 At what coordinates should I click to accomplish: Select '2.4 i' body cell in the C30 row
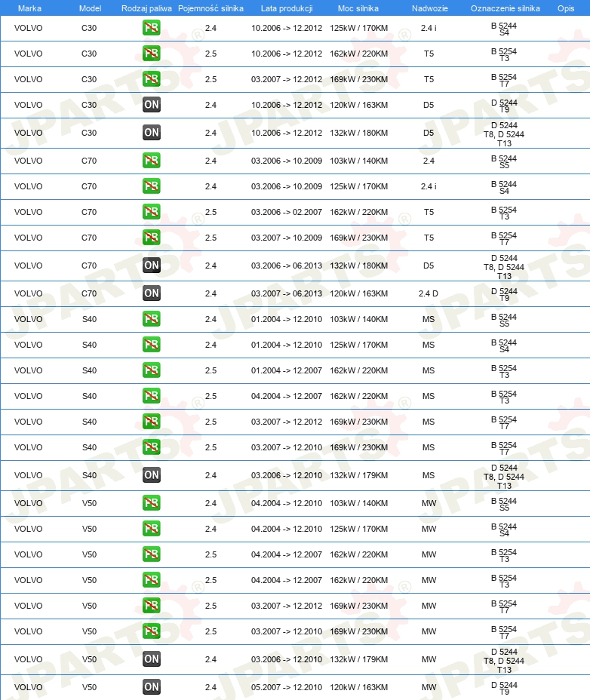tap(429, 28)
